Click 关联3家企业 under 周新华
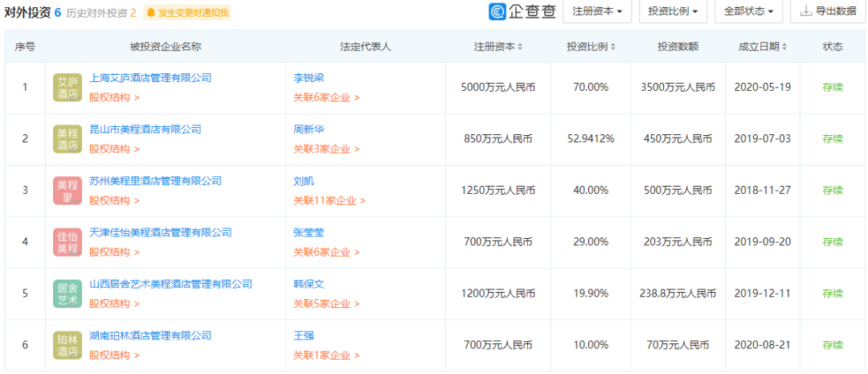This screenshot has width=868, height=374. coord(326,150)
